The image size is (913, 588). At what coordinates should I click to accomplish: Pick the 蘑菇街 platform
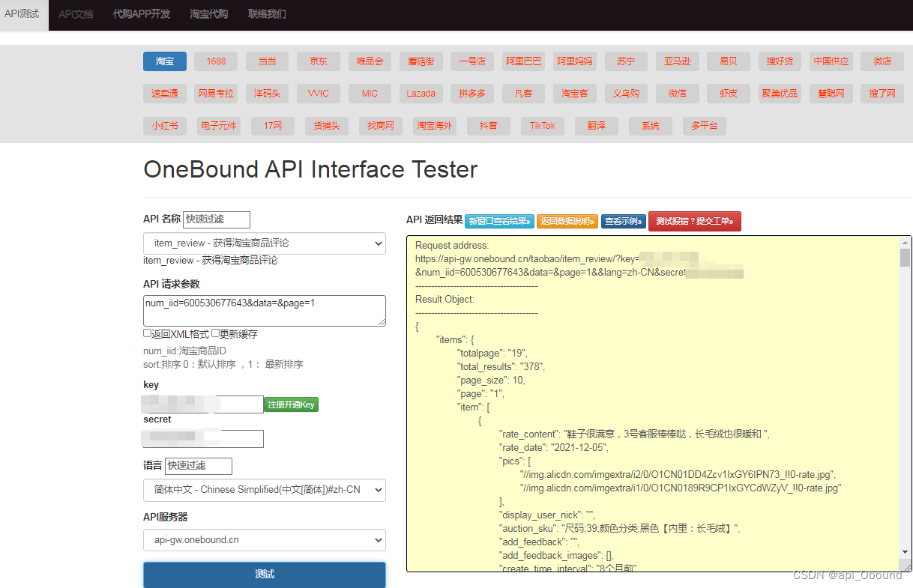click(421, 61)
